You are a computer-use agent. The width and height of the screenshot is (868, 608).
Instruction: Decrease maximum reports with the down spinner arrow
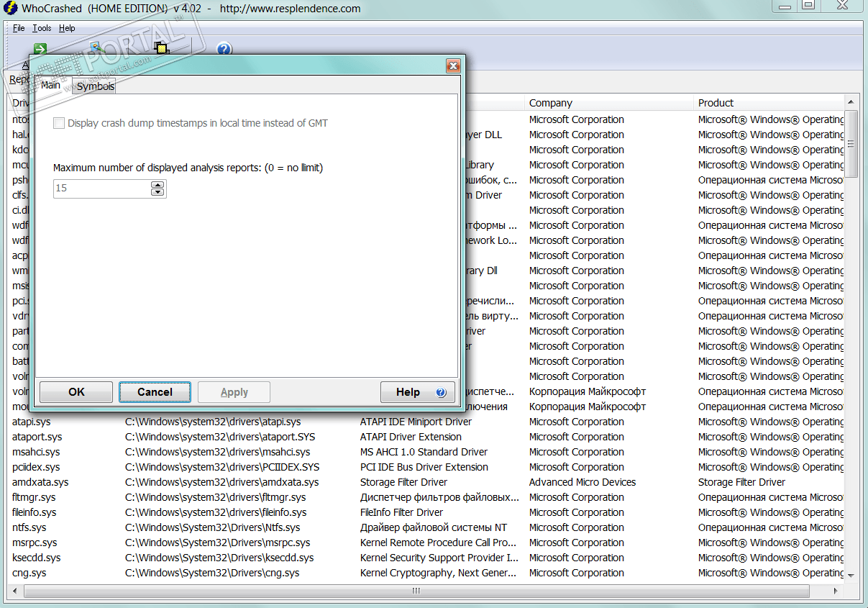pos(157,192)
